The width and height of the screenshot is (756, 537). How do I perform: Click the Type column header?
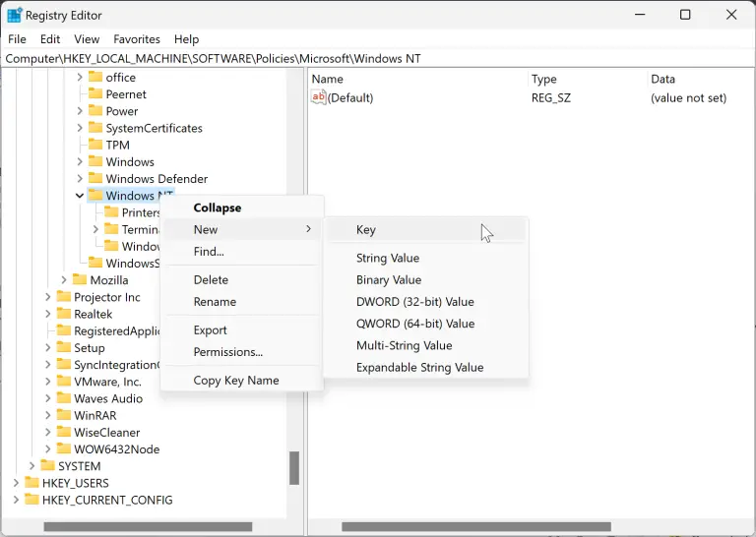click(x=588, y=79)
